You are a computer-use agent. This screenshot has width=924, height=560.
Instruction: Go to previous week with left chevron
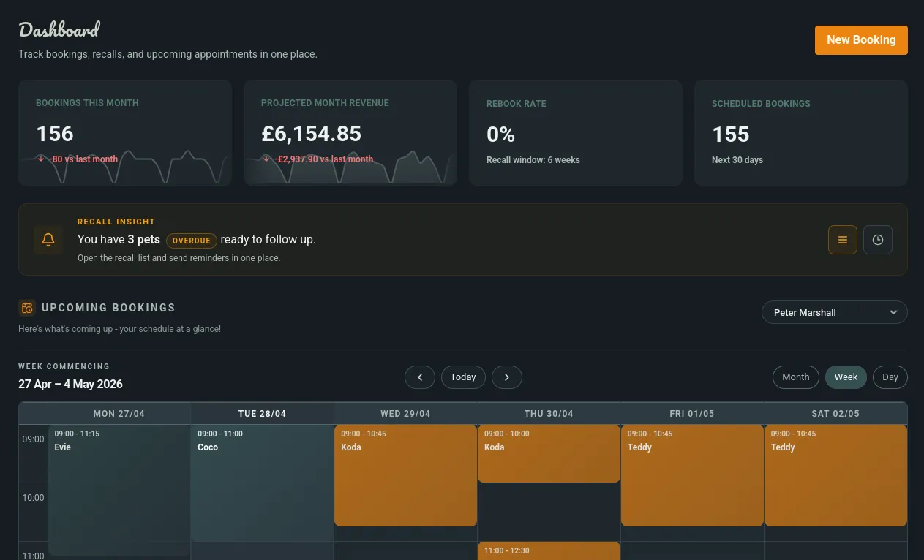click(420, 377)
